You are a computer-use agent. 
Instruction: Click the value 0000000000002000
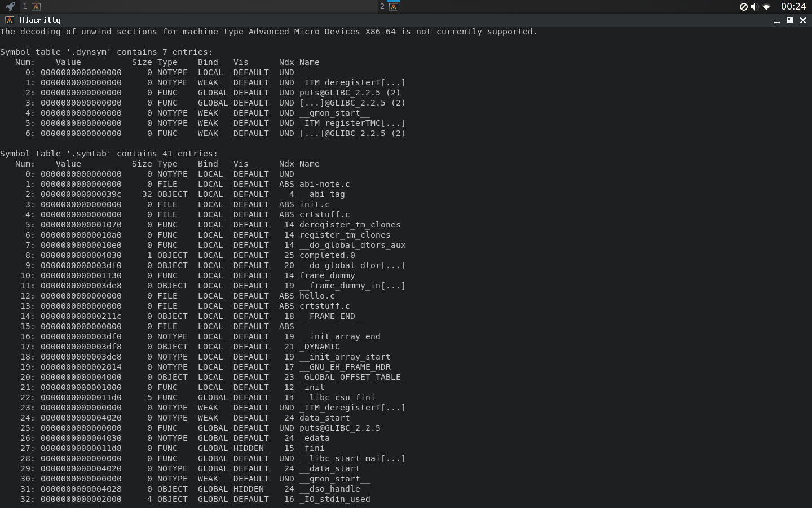click(x=81, y=499)
